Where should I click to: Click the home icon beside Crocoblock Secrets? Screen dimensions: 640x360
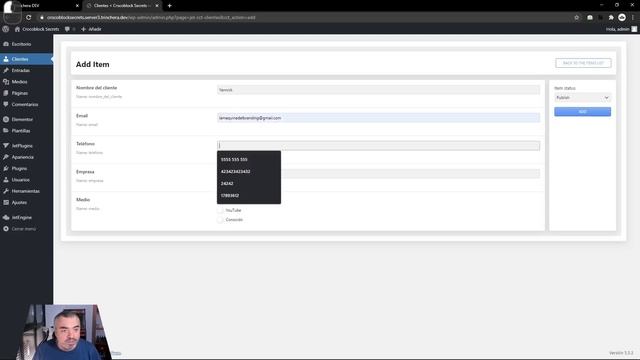[x=17, y=29]
